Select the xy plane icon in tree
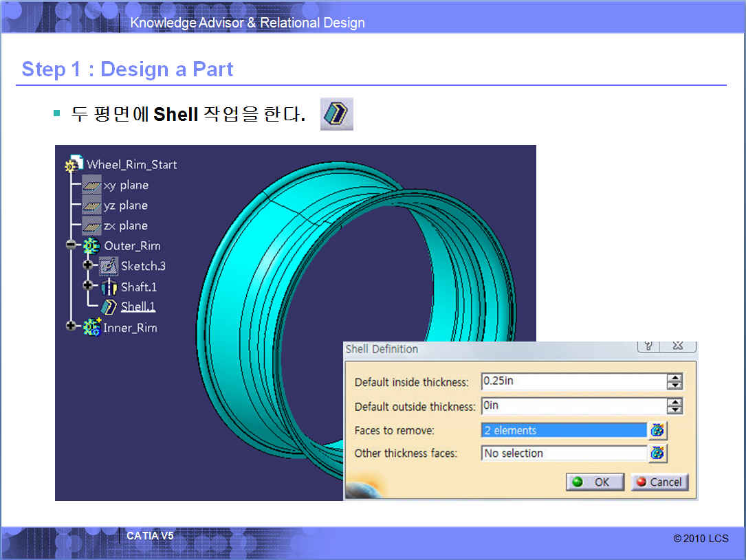Image resolution: width=746 pixels, height=560 pixels. click(91, 185)
